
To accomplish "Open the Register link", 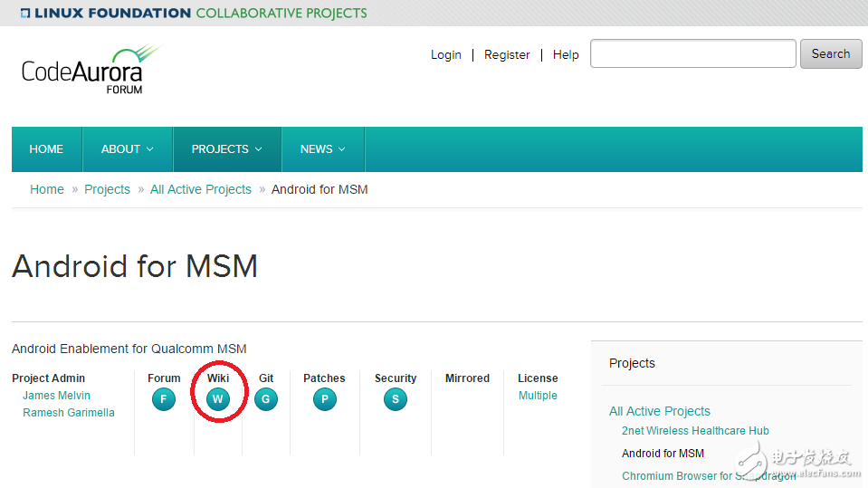I will 507,55.
